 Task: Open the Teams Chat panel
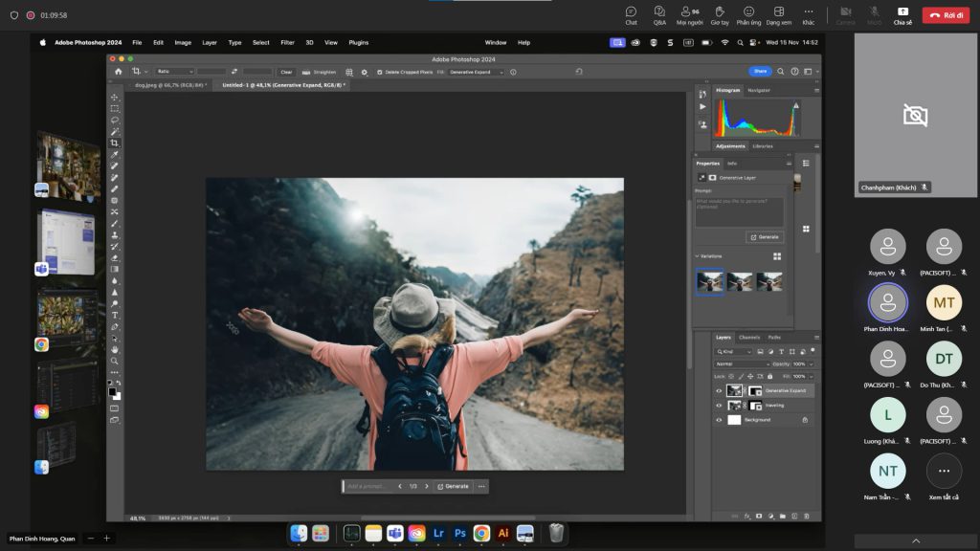point(632,15)
